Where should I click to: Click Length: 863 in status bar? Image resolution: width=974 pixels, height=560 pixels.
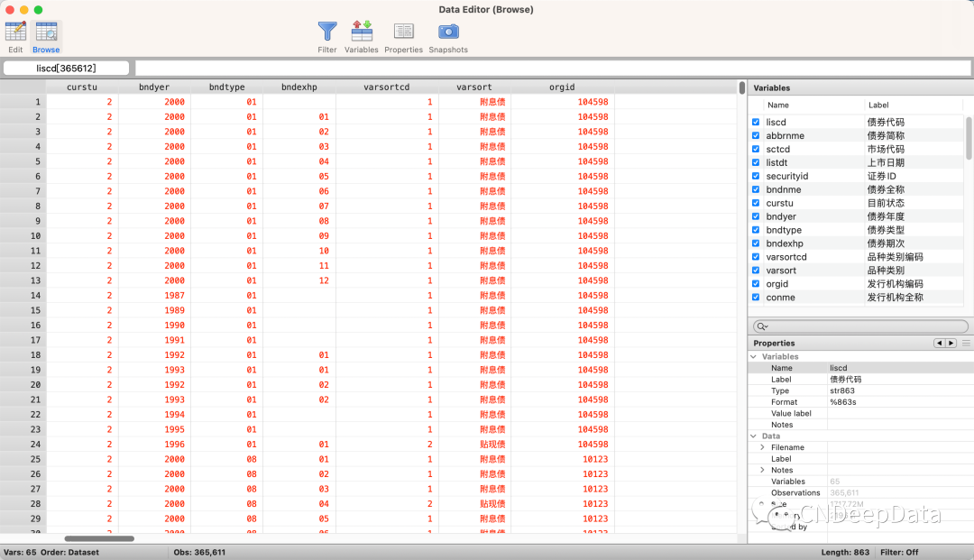pos(845,552)
